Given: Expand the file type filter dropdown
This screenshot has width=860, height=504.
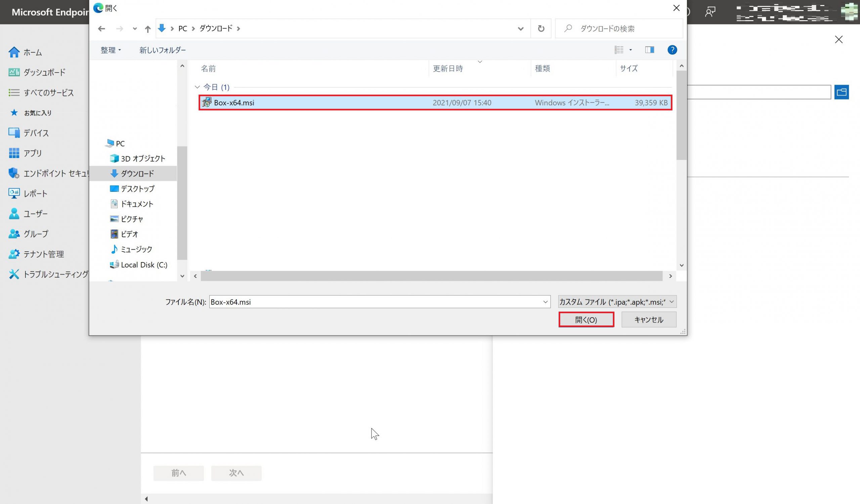Looking at the screenshot, I should point(671,302).
